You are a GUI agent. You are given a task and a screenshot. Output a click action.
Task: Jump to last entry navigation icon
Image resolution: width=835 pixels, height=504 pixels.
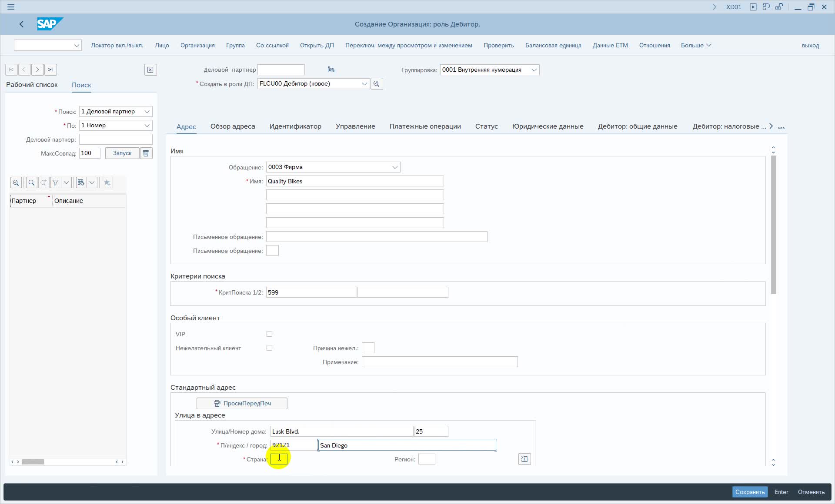click(x=50, y=70)
